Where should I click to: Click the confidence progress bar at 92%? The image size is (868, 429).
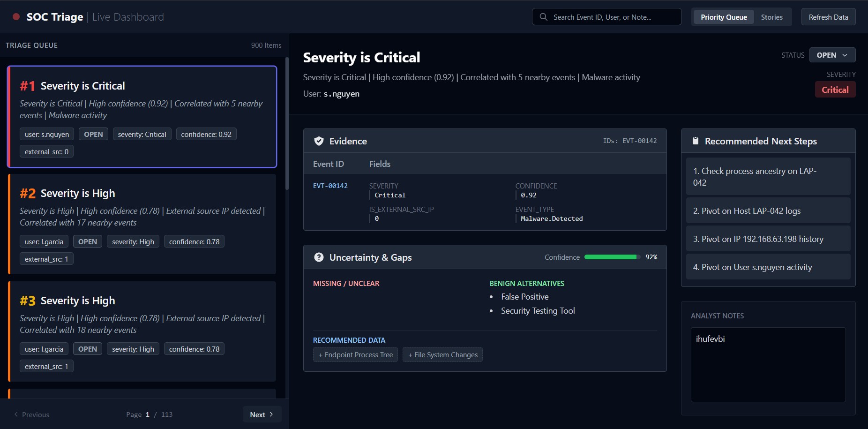click(612, 257)
